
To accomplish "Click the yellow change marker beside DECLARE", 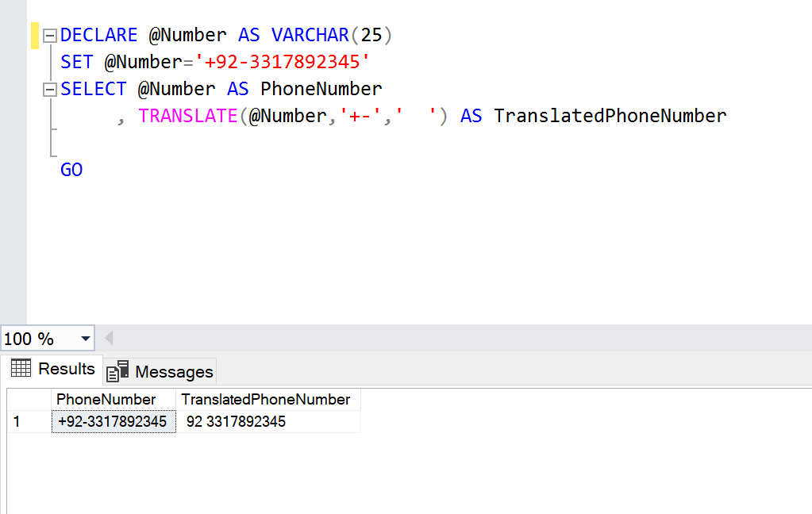I will (35, 36).
